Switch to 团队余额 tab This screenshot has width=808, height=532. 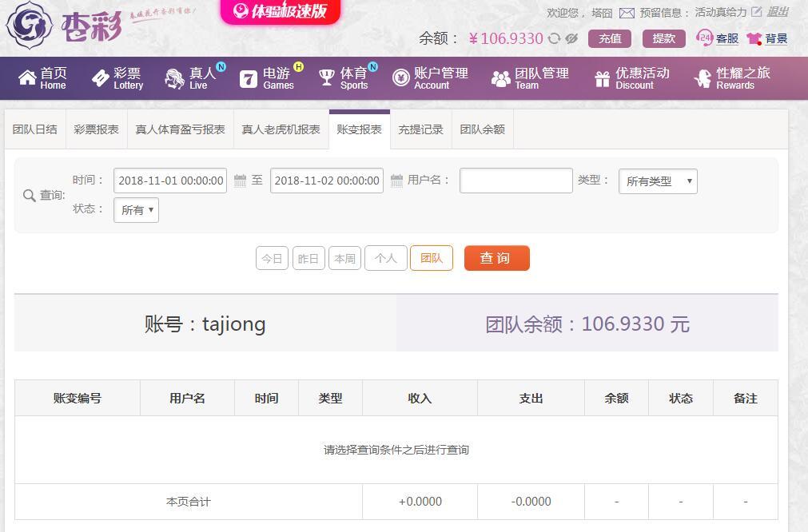[x=483, y=129]
